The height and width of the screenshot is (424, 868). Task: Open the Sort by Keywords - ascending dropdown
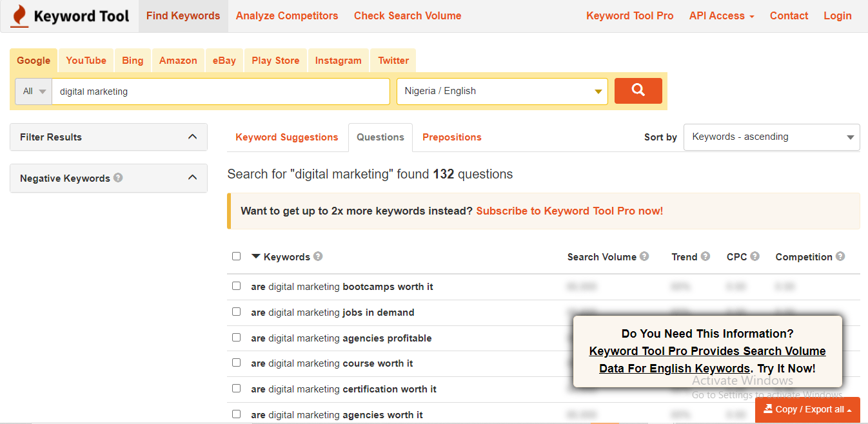click(771, 137)
